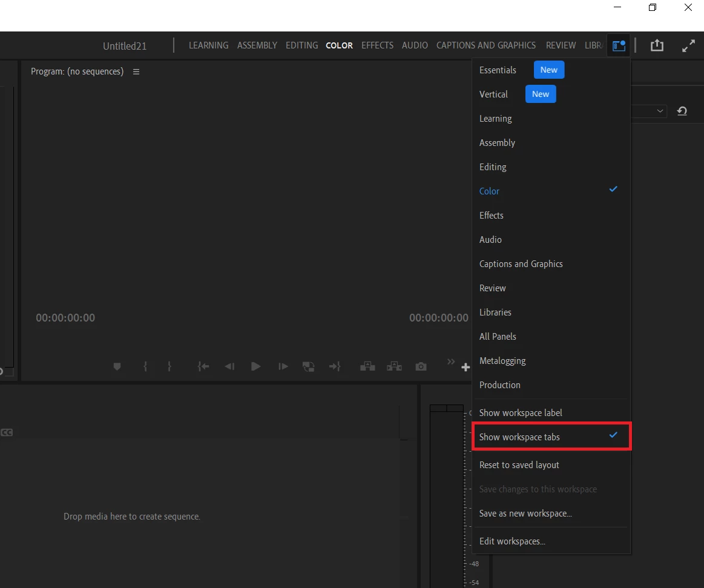Select the COLOR workspace tab
This screenshot has width=704, height=588.
coord(339,45)
